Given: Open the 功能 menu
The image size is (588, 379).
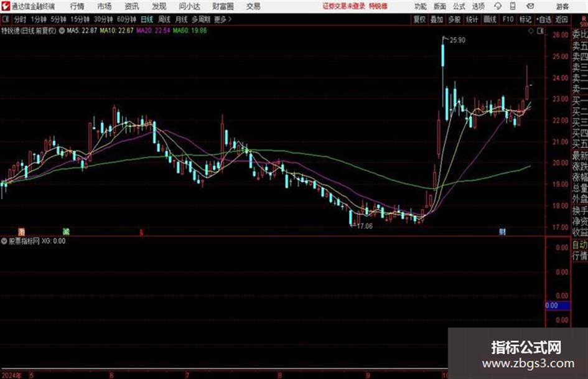Looking at the screenshot, I should 421,6.
